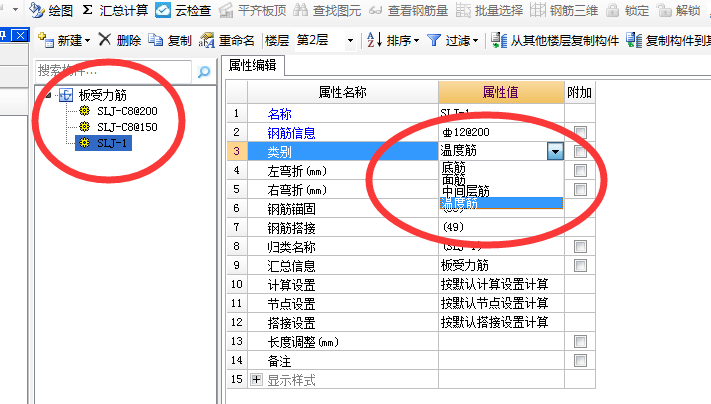This screenshot has height=404, width=711.
Task: Select SLJ-C8@150 in the tree
Action: [x=127, y=127]
